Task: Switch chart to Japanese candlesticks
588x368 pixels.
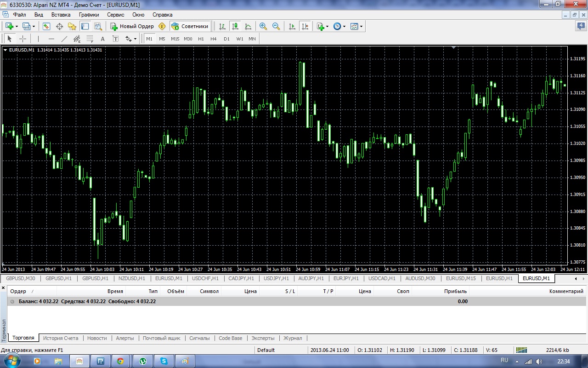Action: 235,26
